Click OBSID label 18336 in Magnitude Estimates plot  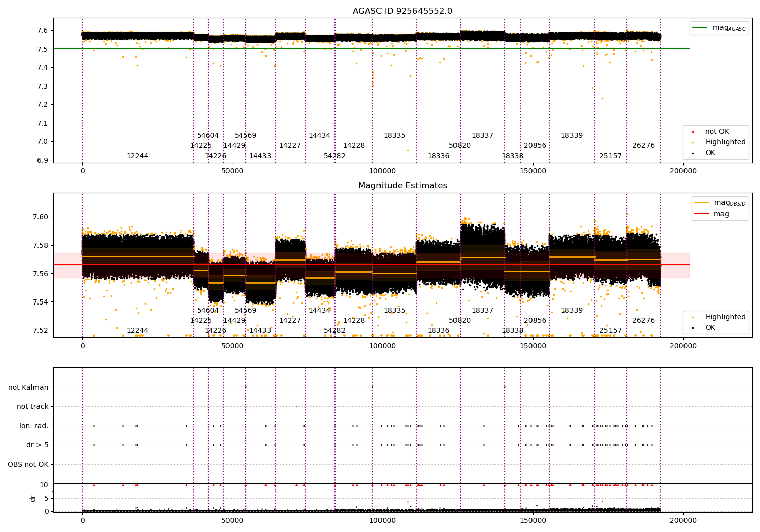[438, 331]
